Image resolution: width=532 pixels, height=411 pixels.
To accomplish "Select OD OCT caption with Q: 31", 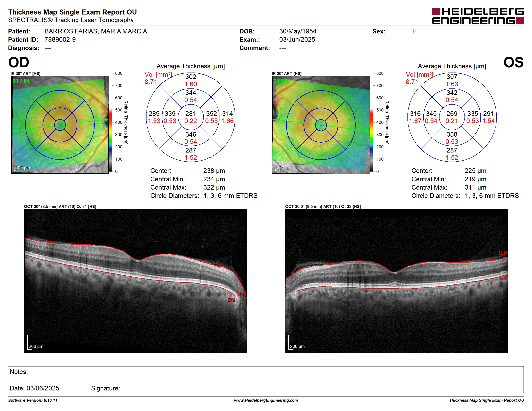I will (60, 207).
